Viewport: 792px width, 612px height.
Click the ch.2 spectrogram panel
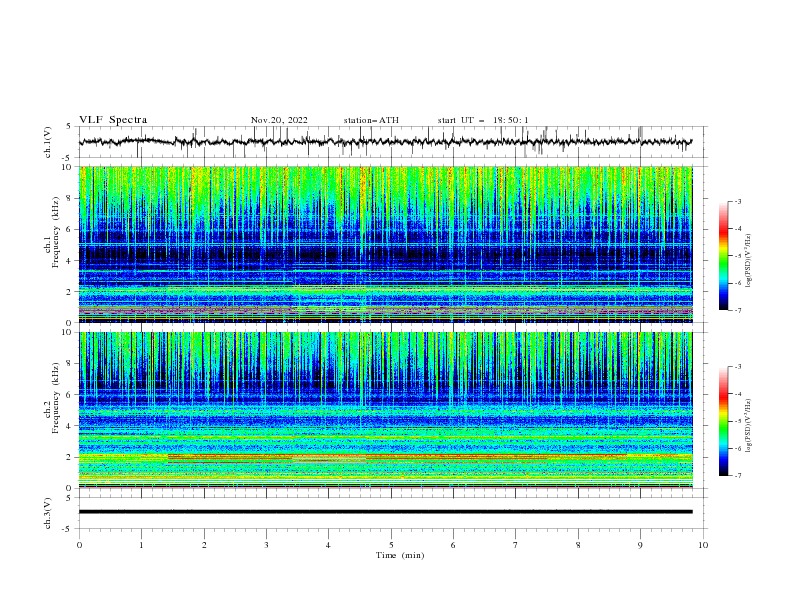pyautogui.click(x=385, y=410)
